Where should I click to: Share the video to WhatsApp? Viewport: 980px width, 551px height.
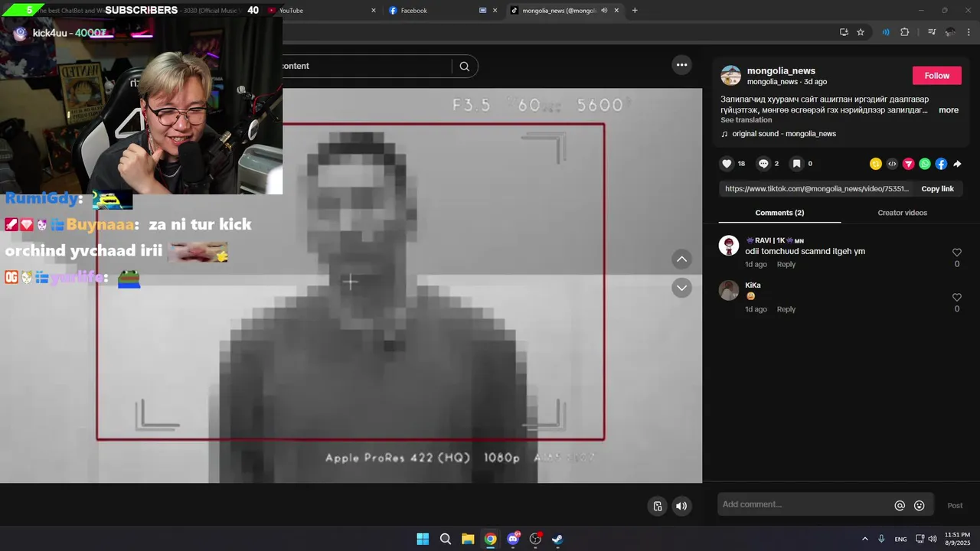(925, 164)
